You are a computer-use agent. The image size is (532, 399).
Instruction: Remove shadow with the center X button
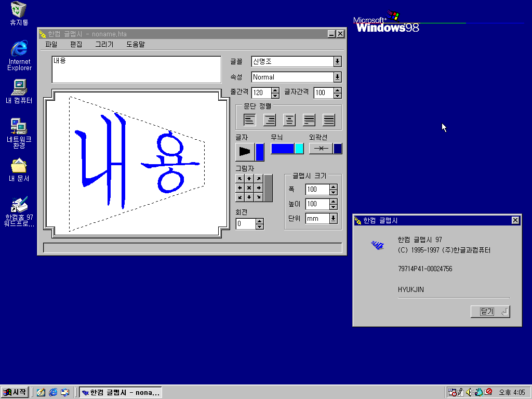click(249, 188)
